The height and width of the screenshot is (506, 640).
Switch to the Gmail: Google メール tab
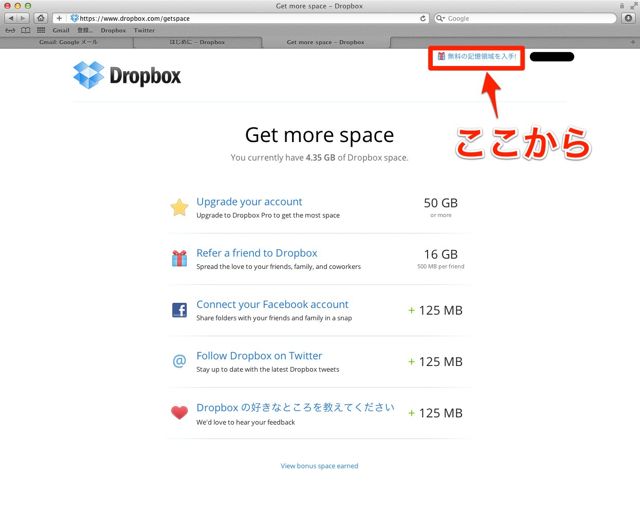pyautogui.click(x=68, y=42)
